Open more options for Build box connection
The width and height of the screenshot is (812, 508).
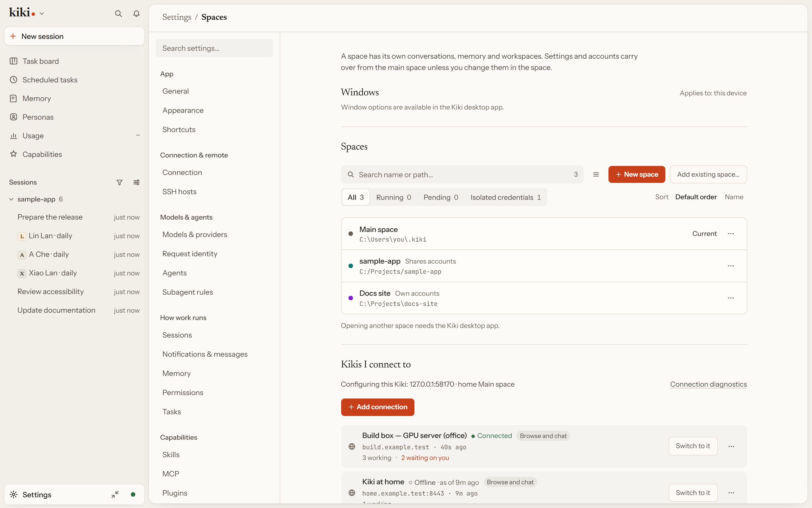click(731, 446)
